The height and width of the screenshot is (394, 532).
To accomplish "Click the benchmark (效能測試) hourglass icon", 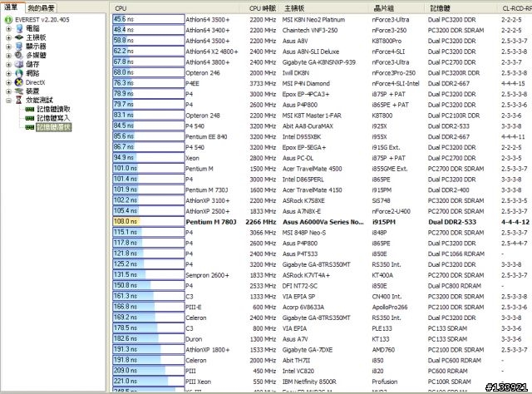I will pos(19,100).
